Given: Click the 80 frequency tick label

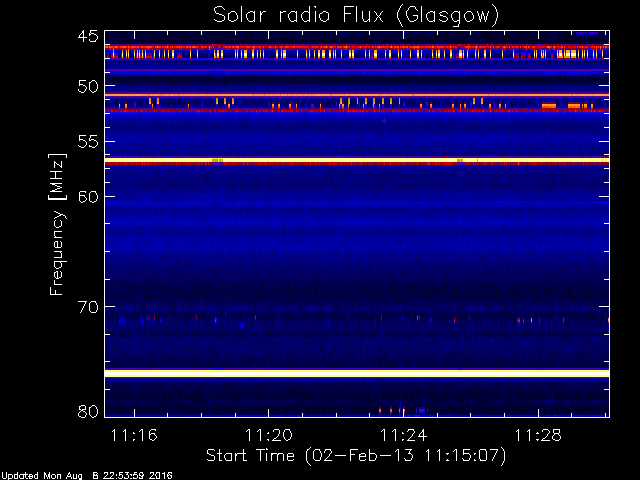Looking at the screenshot, I should click(88, 411).
